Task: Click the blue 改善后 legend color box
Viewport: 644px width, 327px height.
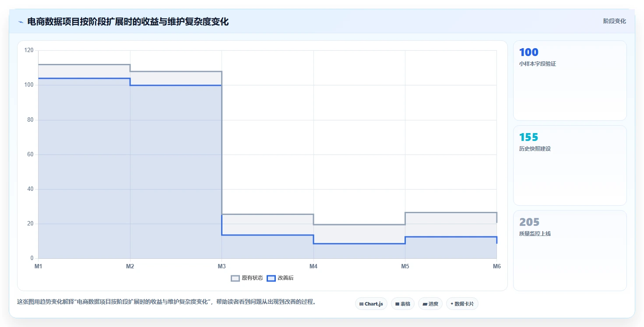Action: click(271, 278)
